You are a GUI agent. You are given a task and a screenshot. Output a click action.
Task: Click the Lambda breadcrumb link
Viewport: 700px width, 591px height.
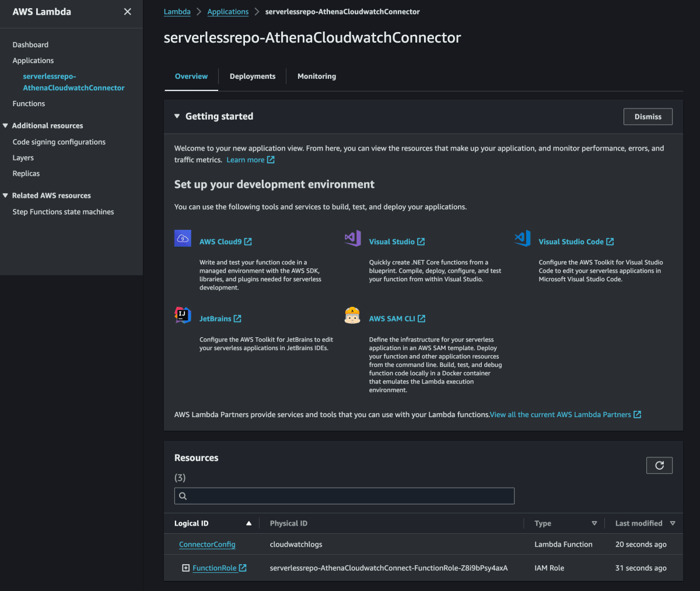tap(177, 12)
